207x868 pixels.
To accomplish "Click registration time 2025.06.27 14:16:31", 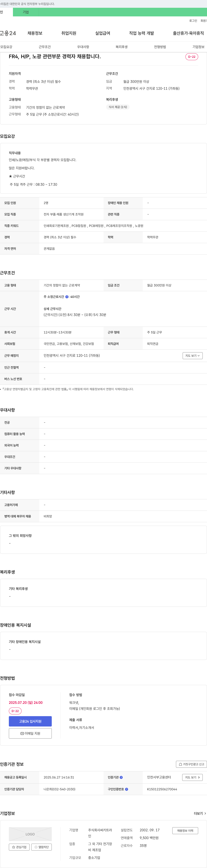I will click(59, 777).
